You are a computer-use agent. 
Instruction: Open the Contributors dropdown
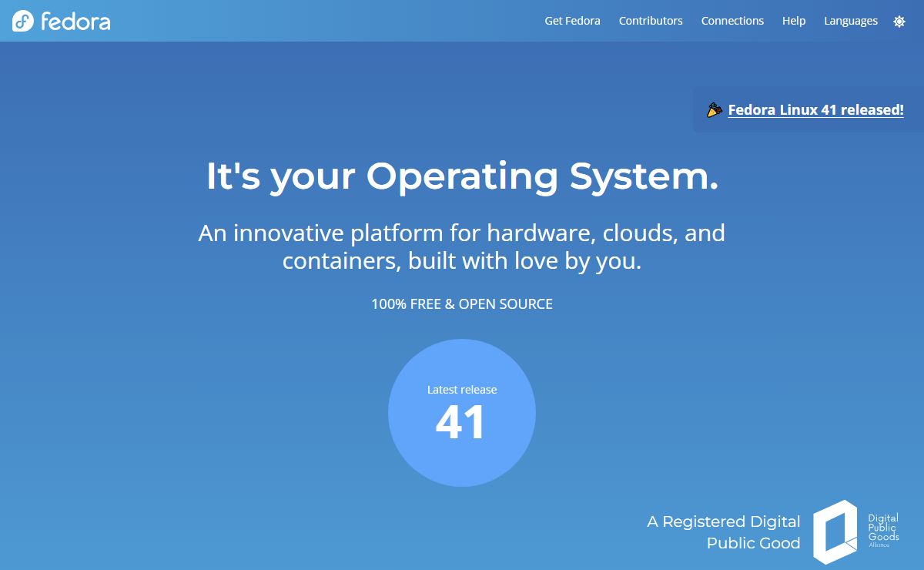(x=651, y=21)
